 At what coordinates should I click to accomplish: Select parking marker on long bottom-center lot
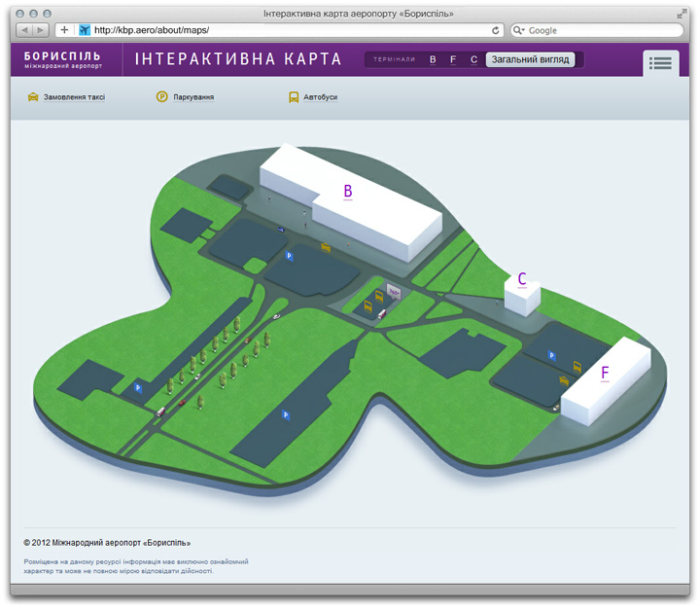(286, 415)
